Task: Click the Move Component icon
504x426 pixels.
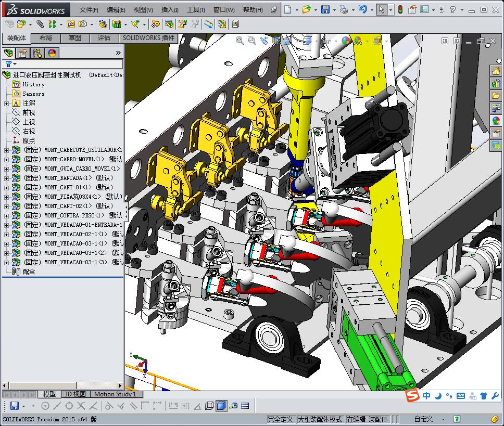Action: click(83, 24)
